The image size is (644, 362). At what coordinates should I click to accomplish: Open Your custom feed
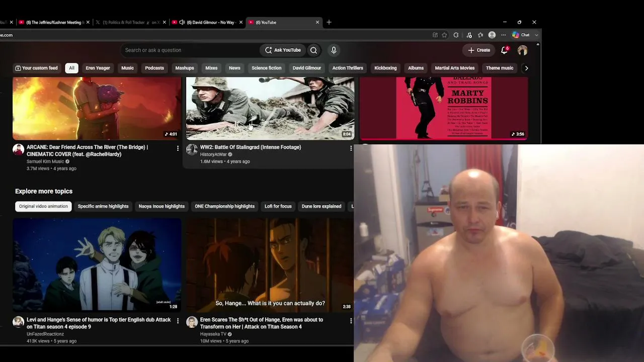(36, 68)
